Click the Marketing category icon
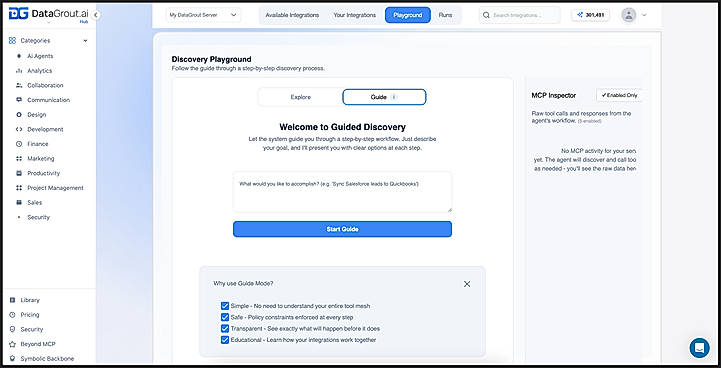721x368 pixels. pyautogui.click(x=19, y=159)
